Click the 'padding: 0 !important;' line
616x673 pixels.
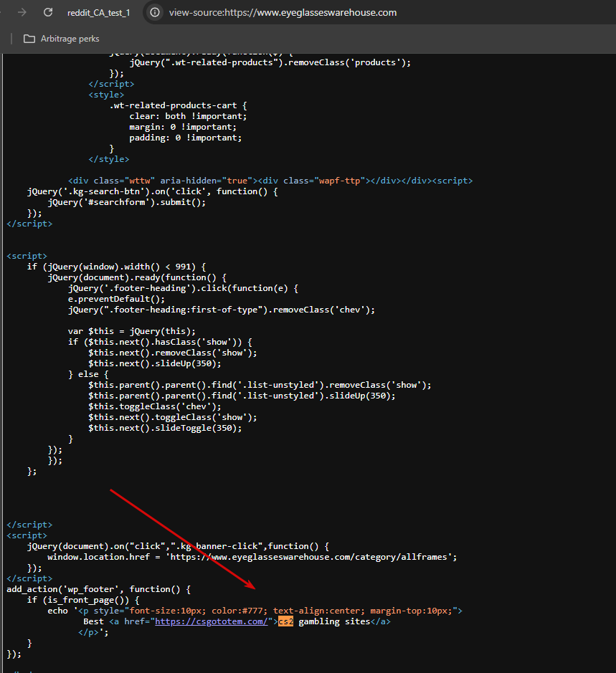[x=186, y=138]
